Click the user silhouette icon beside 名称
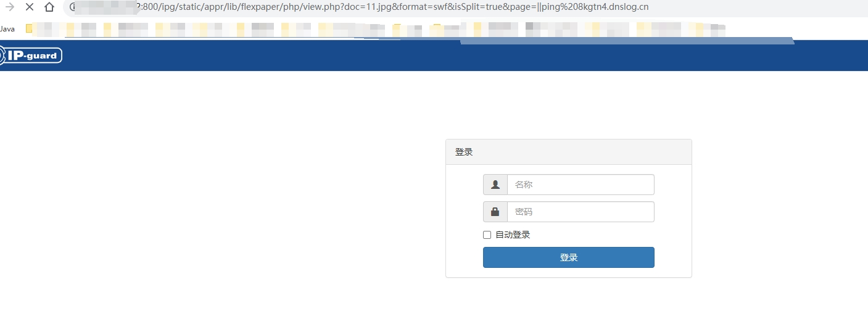The height and width of the screenshot is (329, 868). pos(495,185)
